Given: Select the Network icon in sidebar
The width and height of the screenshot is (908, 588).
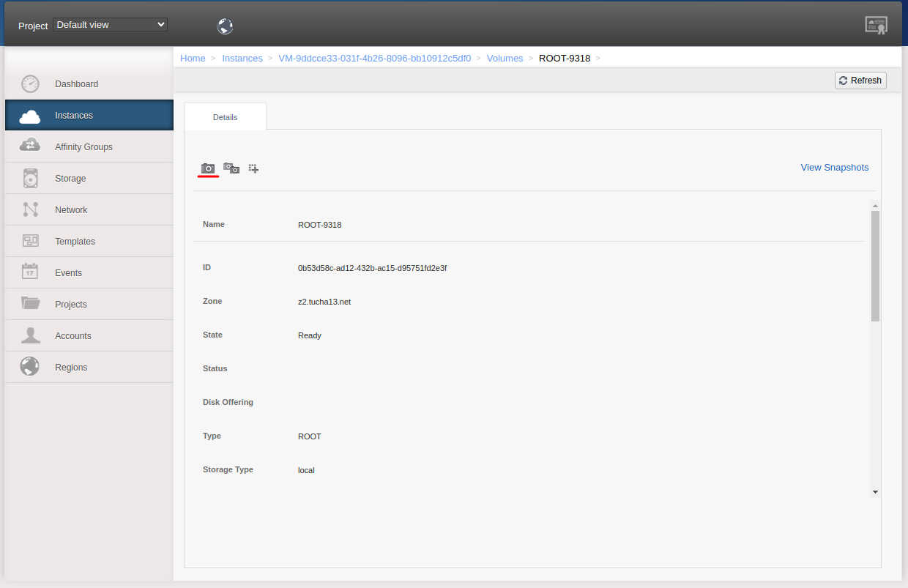Looking at the screenshot, I should click(30, 209).
